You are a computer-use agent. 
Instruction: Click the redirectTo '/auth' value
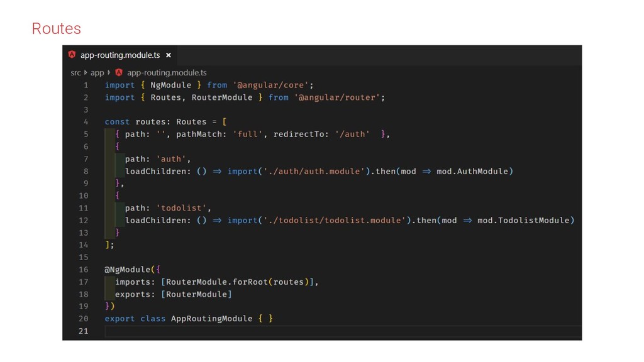(x=352, y=134)
